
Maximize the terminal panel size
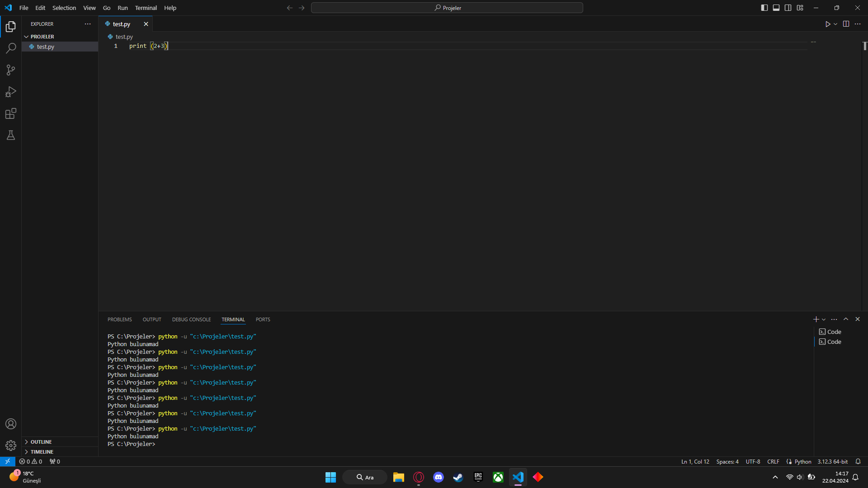846,319
